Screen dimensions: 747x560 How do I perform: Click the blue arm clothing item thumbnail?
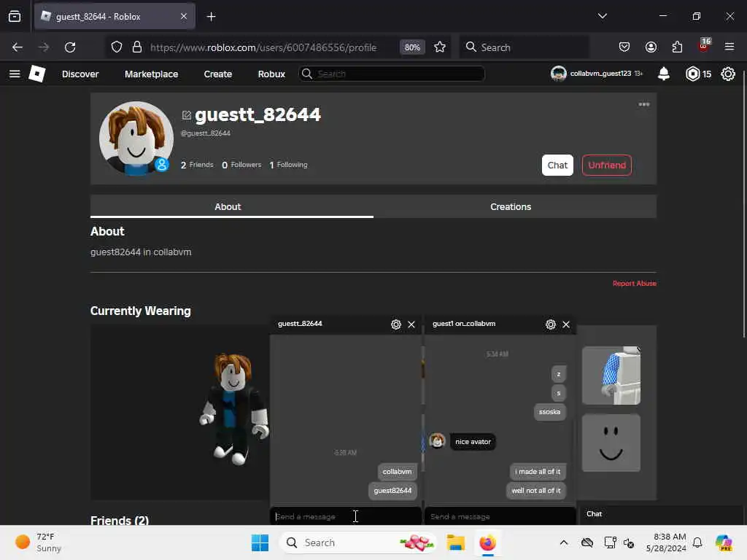(x=611, y=376)
